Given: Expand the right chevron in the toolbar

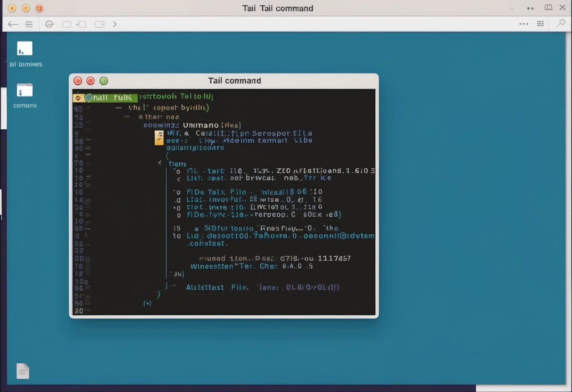Looking at the screenshot, I should (x=115, y=24).
